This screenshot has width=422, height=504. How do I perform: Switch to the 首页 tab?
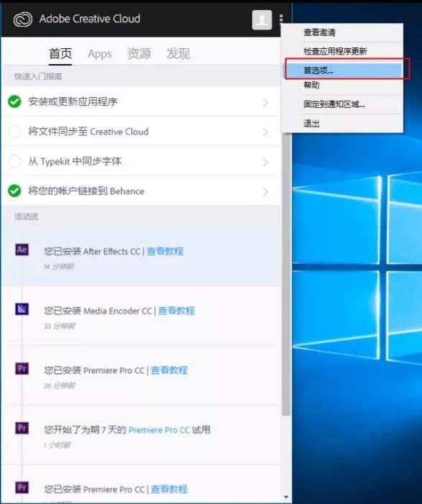click(60, 53)
